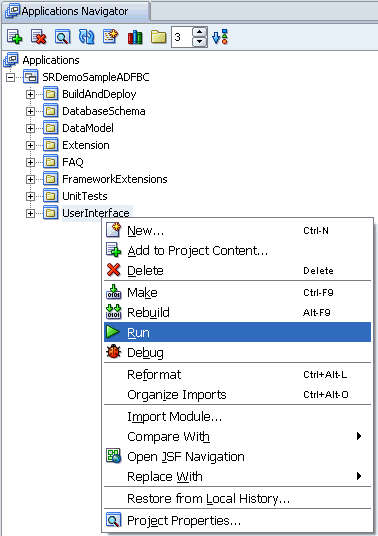
Task: Select the DatabaseSchema project label
Action: [x=104, y=111]
